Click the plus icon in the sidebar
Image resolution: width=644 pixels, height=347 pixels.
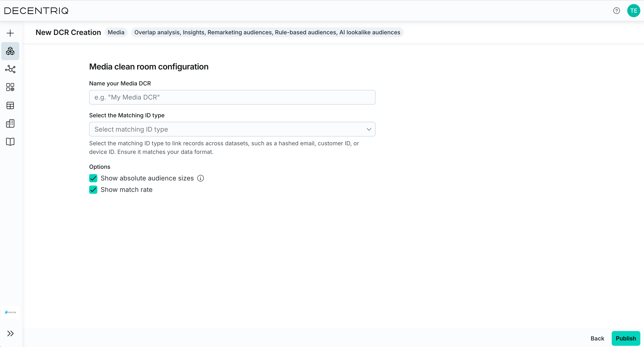coord(10,33)
